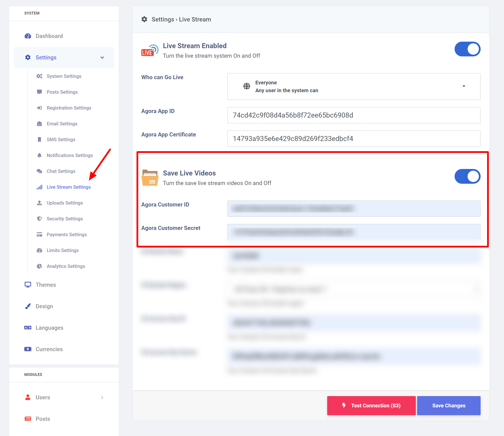This screenshot has width=504, height=436.
Task: Collapse the Settings menu chevron
Action: coord(102,58)
